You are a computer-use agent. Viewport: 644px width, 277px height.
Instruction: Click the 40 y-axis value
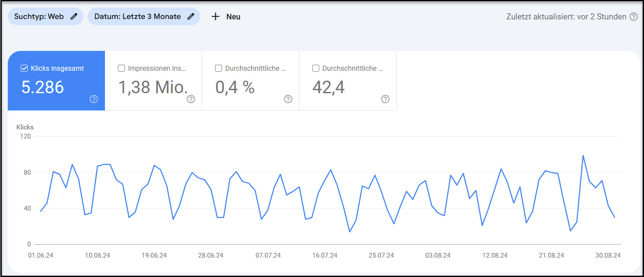pyautogui.click(x=28, y=208)
